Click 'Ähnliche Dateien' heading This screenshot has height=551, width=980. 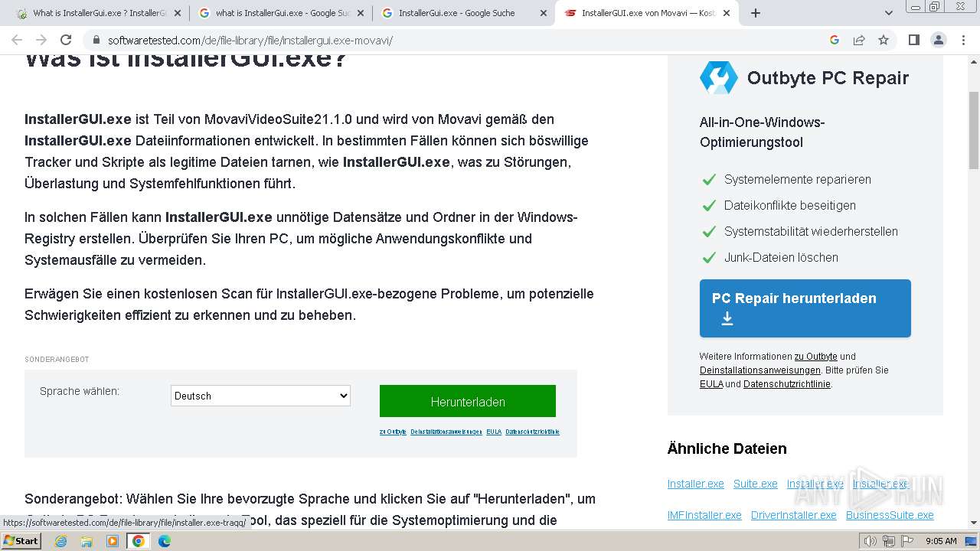tap(727, 448)
